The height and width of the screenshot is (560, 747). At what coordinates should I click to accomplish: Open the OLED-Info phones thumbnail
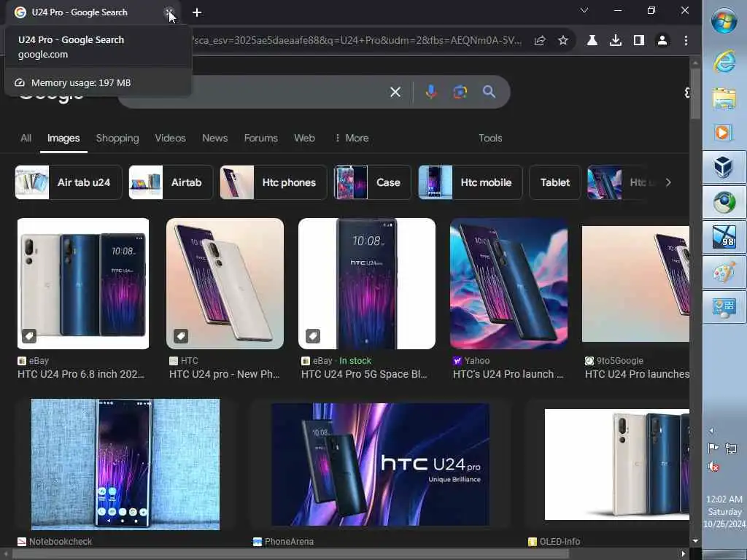click(617, 464)
